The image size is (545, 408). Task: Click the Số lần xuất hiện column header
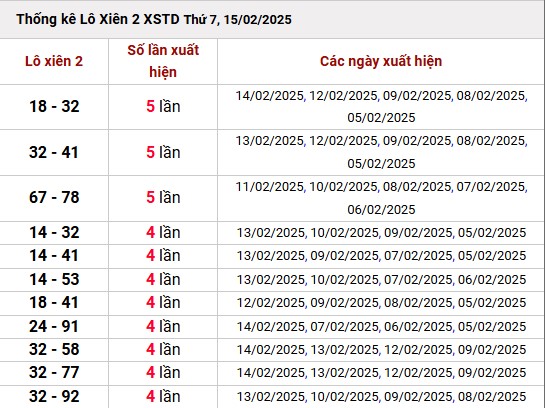click(163, 61)
